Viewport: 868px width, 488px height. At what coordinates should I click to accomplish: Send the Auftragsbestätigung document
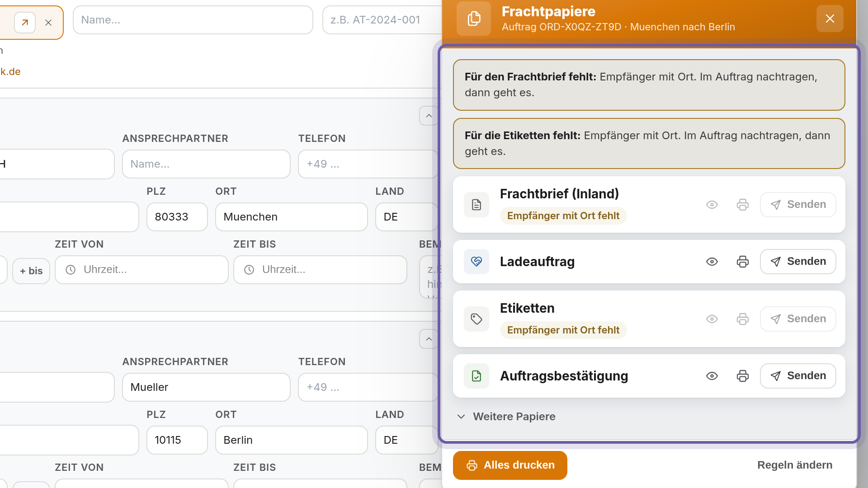pos(798,376)
